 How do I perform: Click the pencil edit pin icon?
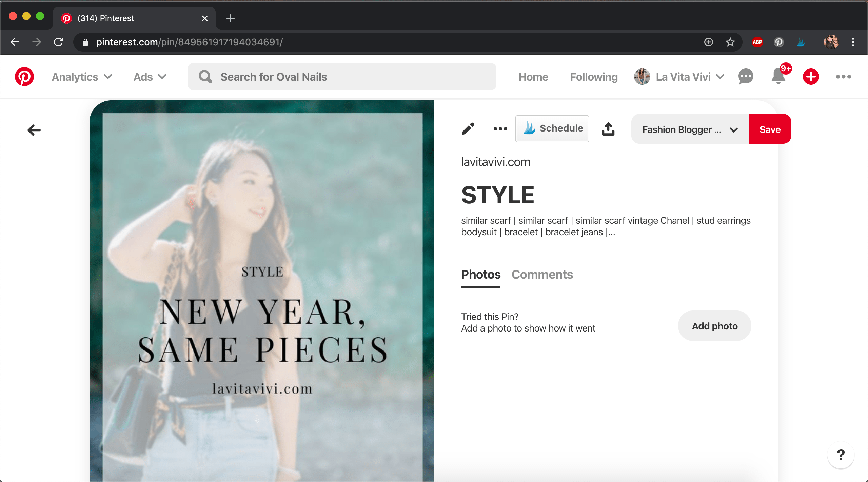coord(468,129)
